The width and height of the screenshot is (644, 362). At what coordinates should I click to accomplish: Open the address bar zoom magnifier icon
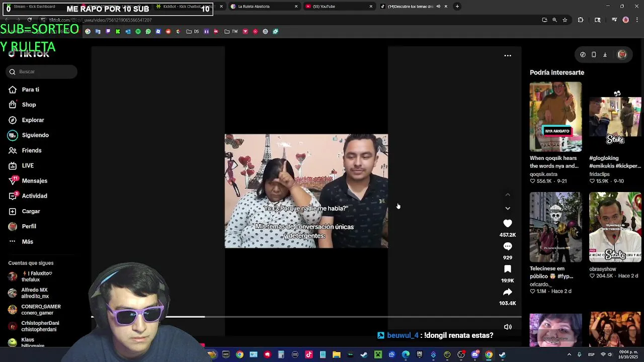coord(554,20)
